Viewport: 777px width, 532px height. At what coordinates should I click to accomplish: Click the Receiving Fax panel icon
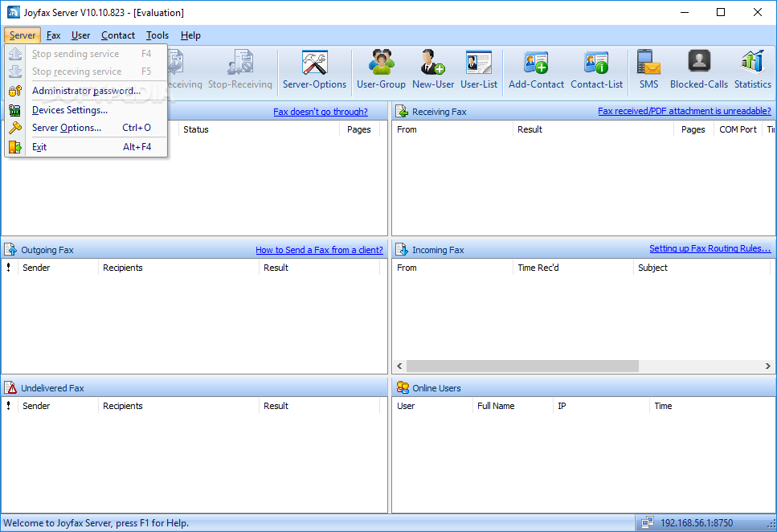(x=402, y=112)
